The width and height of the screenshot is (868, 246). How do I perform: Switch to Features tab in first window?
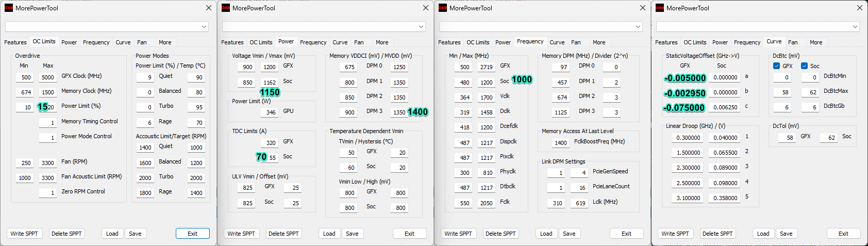(x=15, y=42)
